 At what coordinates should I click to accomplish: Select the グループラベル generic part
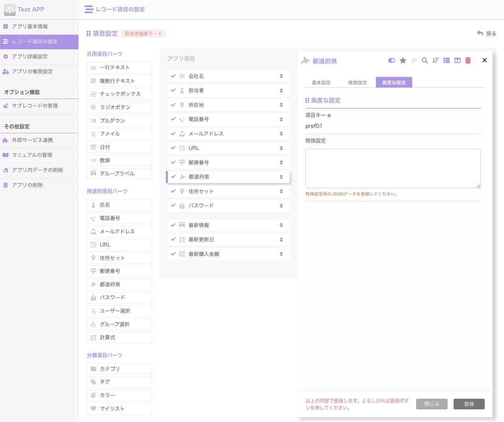119,174
